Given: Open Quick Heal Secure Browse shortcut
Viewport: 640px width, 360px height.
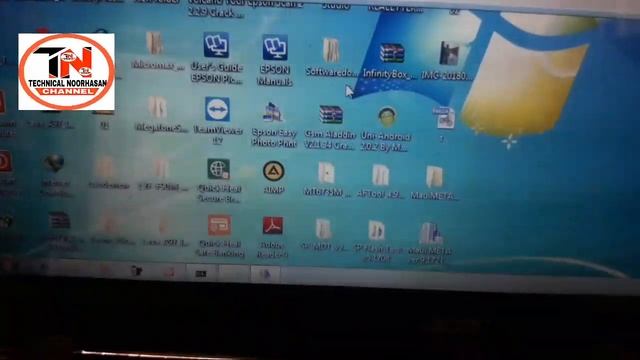Looking at the screenshot, I should [218, 169].
